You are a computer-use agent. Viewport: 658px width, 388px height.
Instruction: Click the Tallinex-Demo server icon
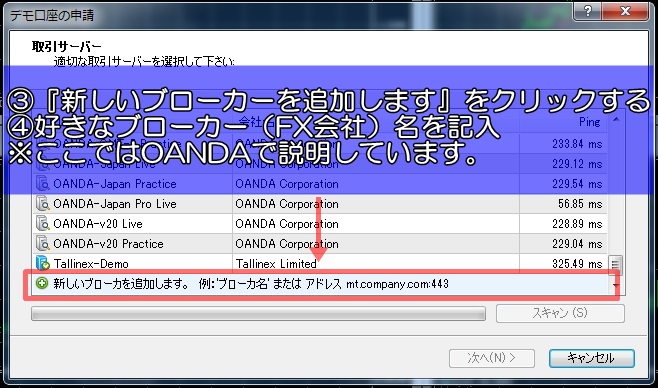43,263
